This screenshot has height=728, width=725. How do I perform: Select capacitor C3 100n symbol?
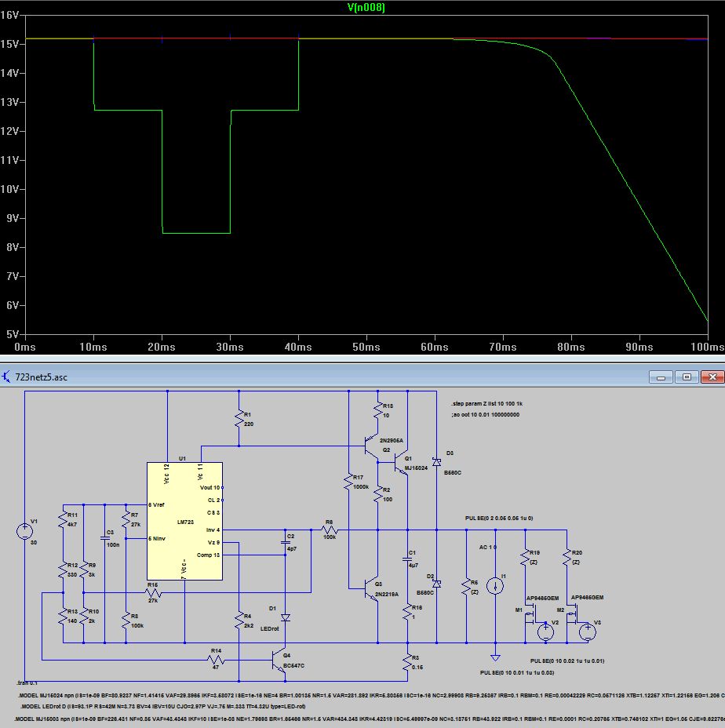tap(105, 538)
